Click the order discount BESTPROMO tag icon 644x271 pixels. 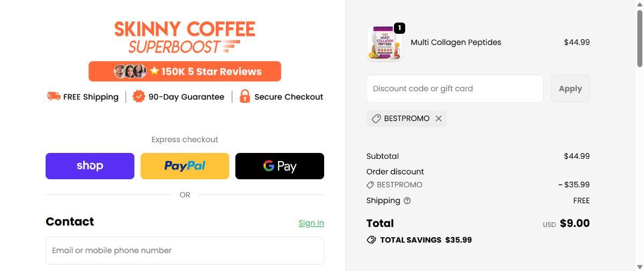pyautogui.click(x=370, y=185)
